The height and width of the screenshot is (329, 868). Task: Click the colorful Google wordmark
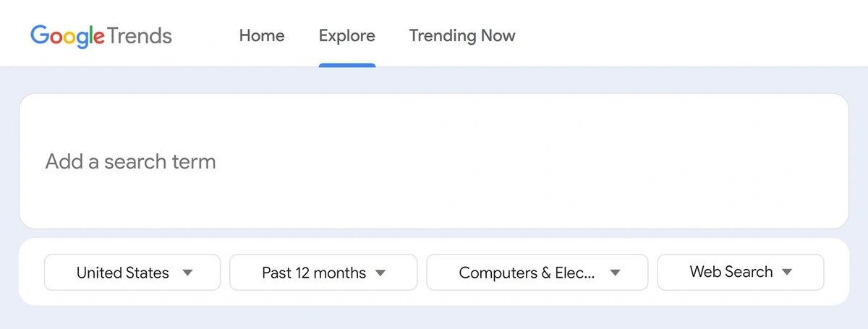point(68,36)
